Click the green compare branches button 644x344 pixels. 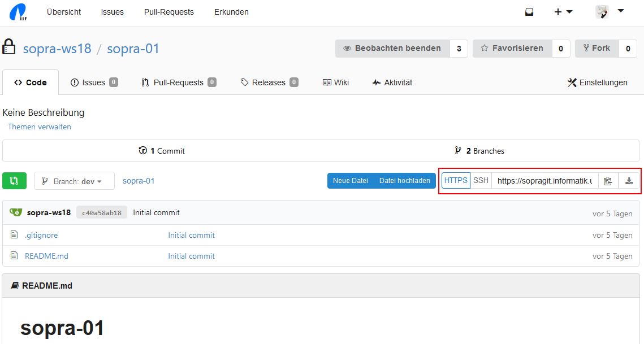[14, 181]
